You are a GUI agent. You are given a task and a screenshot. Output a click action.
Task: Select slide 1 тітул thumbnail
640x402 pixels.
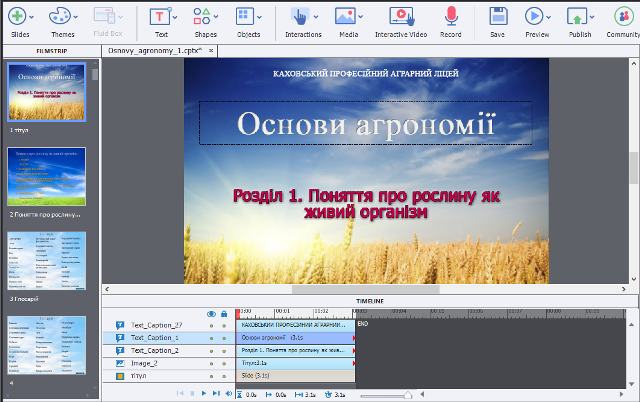pos(47,92)
